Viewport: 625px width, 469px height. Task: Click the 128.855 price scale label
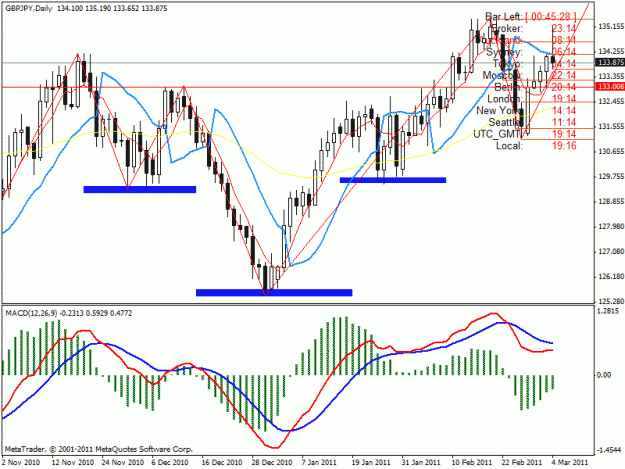(610, 201)
